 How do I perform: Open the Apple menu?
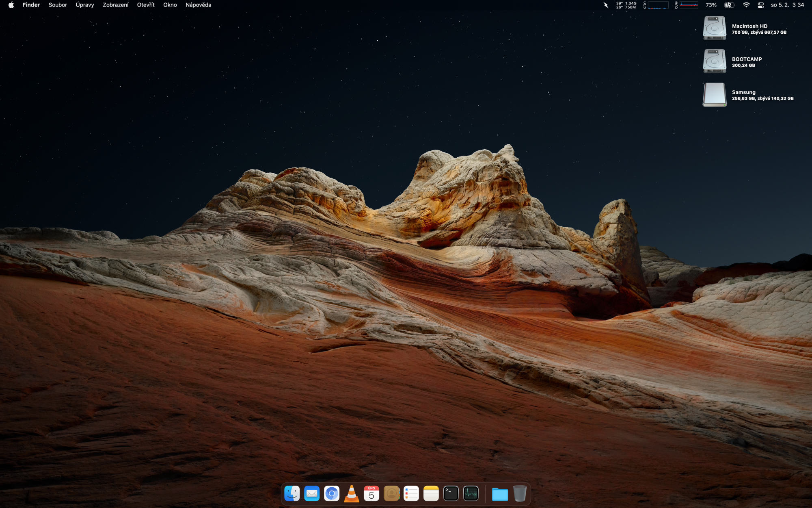tap(11, 5)
